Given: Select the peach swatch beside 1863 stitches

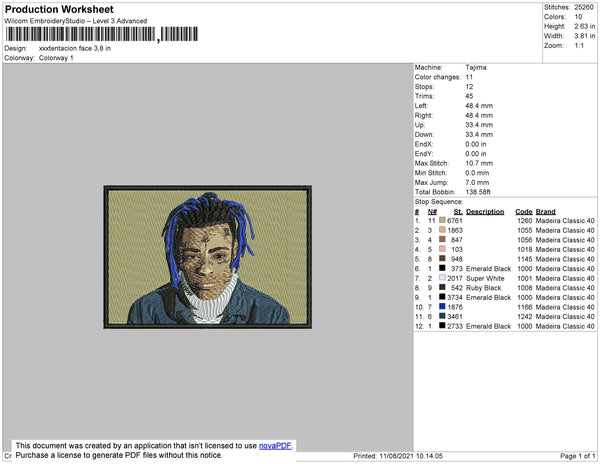Looking at the screenshot, I should pyautogui.click(x=442, y=230).
